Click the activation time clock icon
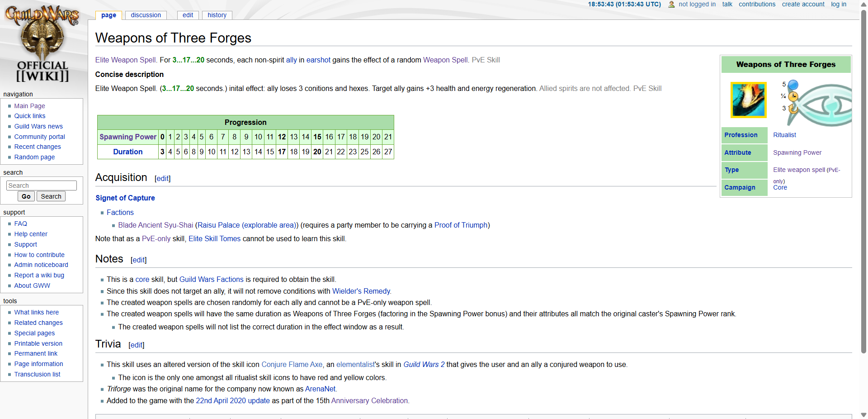Screen dimensions: 868x419 click(793, 96)
